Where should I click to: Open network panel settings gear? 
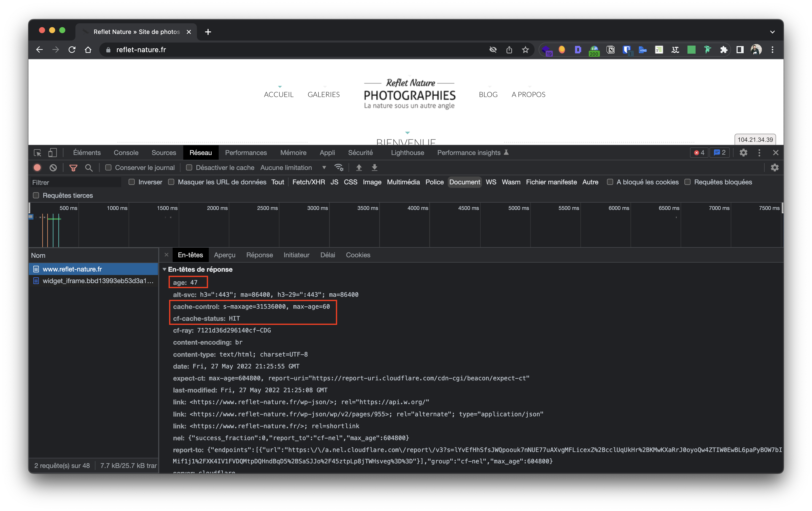(x=775, y=168)
